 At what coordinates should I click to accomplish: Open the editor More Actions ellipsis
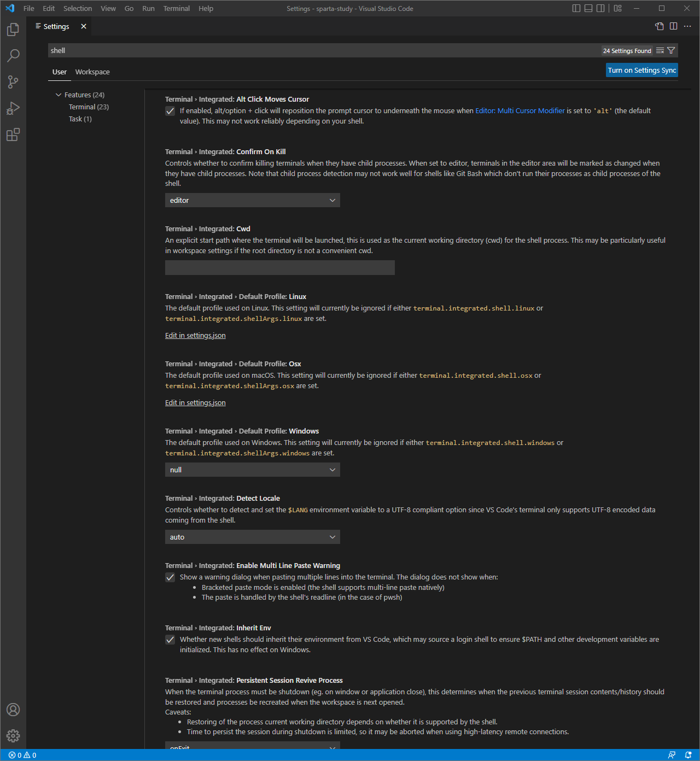tap(687, 26)
